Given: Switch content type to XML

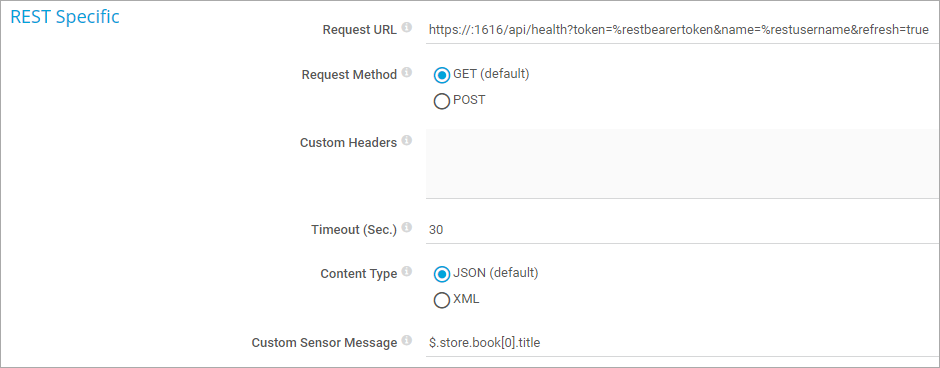Looking at the screenshot, I should click(441, 300).
